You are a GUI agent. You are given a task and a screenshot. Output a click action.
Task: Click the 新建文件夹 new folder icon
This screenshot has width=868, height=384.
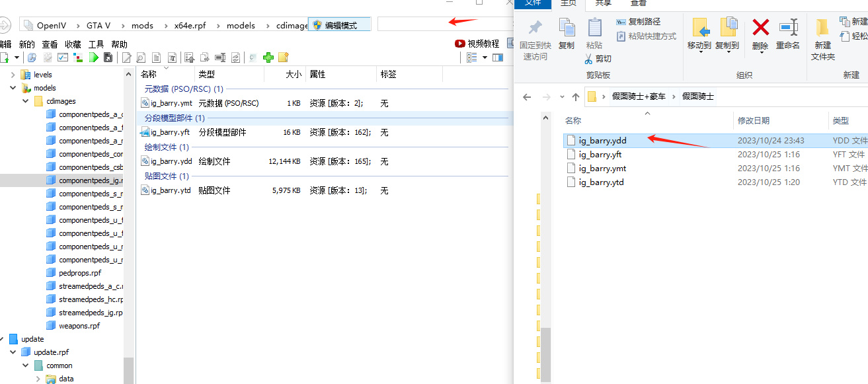(x=822, y=27)
